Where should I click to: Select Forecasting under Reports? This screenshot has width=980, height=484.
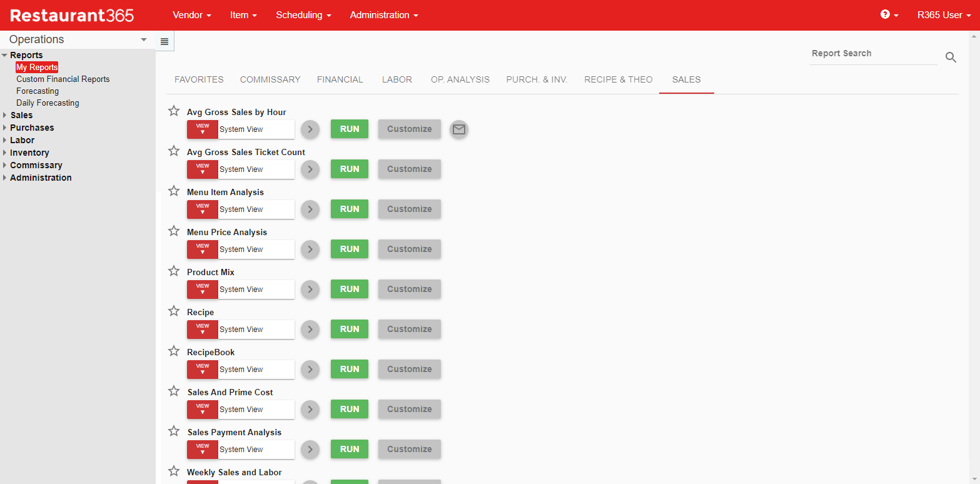[38, 91]
